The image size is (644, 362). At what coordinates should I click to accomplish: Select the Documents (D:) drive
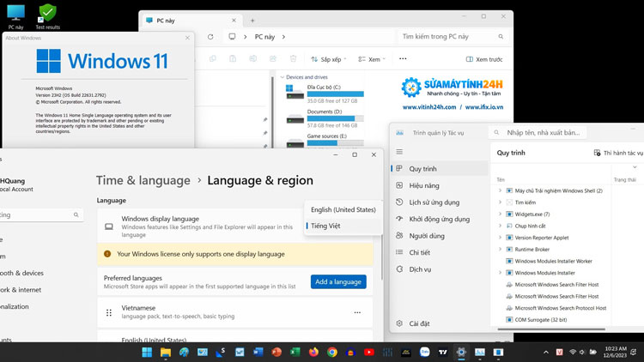click(x=325, y=118)
